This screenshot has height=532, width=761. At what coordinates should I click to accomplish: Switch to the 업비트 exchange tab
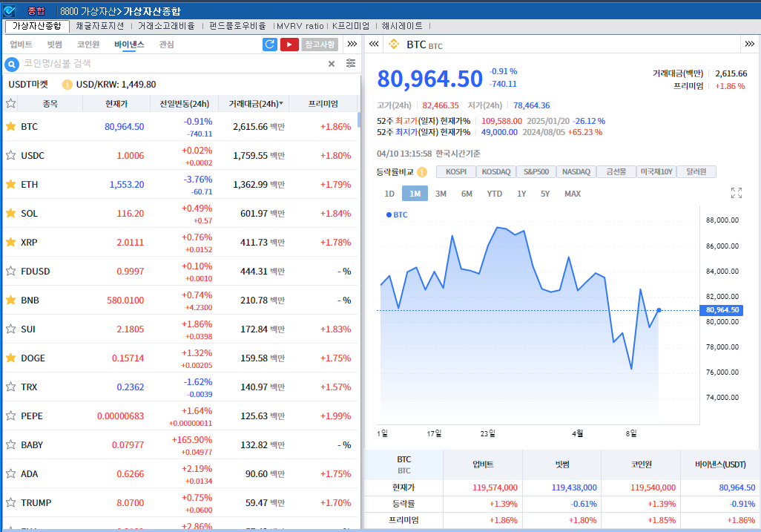pos(21,45)
